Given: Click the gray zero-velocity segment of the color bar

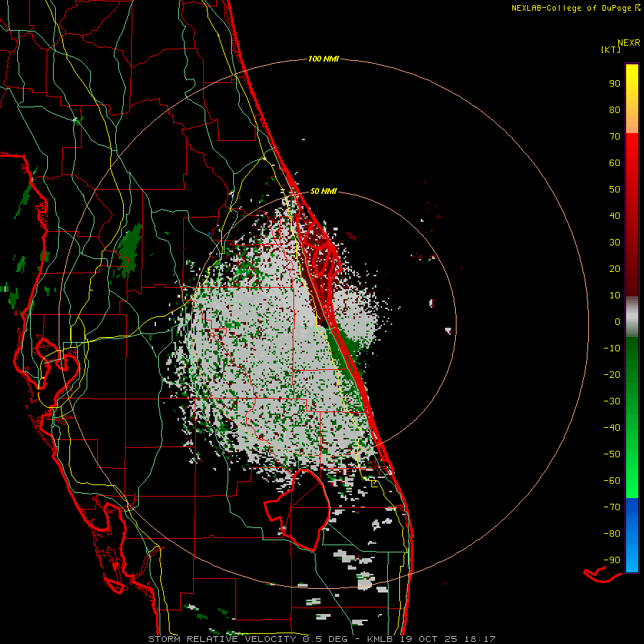Looking at the screenshot, I should (632, 317).
